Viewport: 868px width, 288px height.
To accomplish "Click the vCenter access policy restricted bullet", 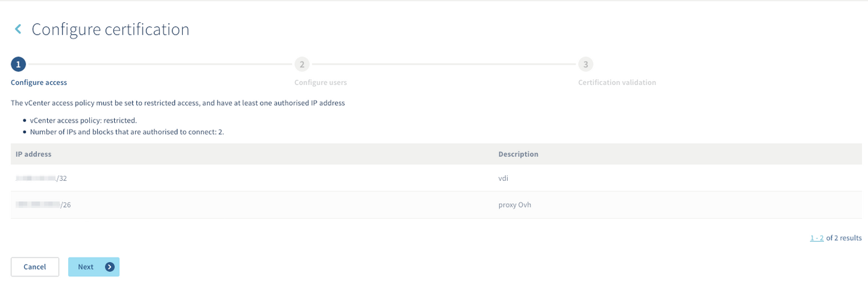I will [x=83, y=120].
